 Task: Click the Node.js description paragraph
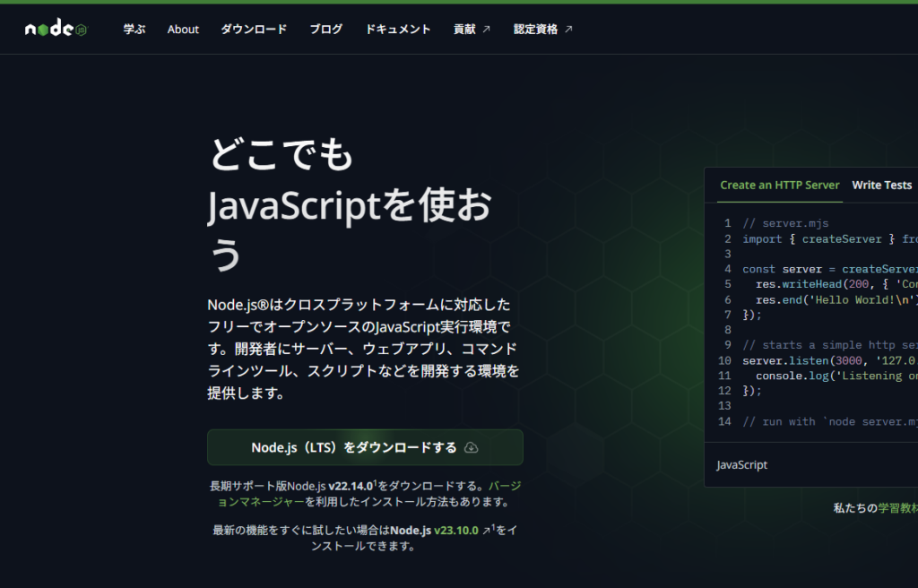point(363,349)
